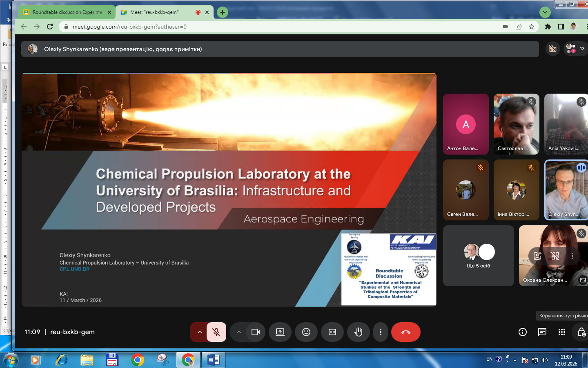This screenshot has width=588, height=368.
Task: Open meeting details info icon
Action: pos(522,332)
